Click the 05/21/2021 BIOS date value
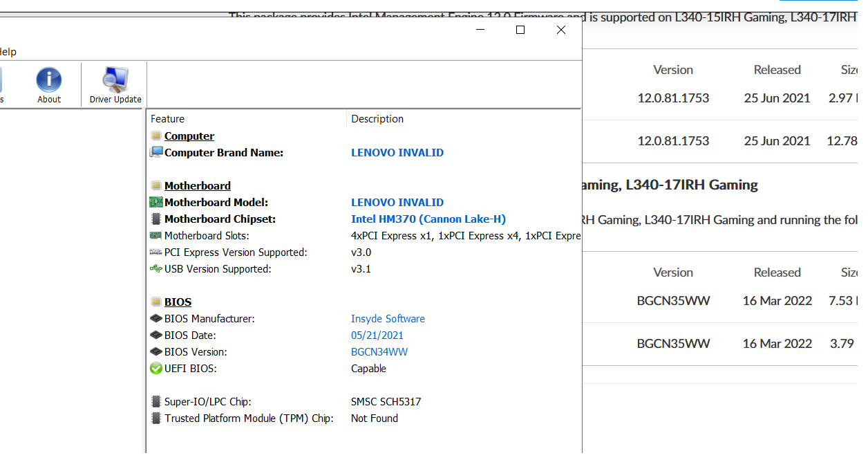Image resolution: width=868 pixels, height=460 pixels. click(377, 335)
